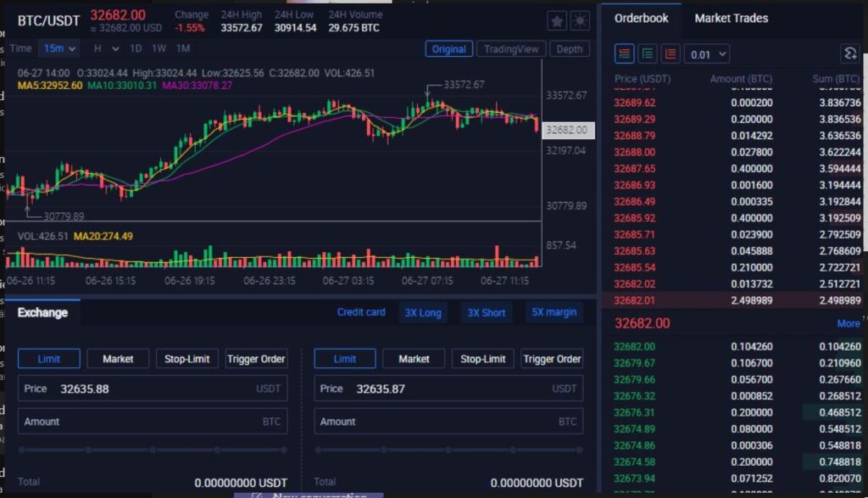Show combined buy and sell orderbook view
Screen dimensions: 868x498
click(625, 53)
